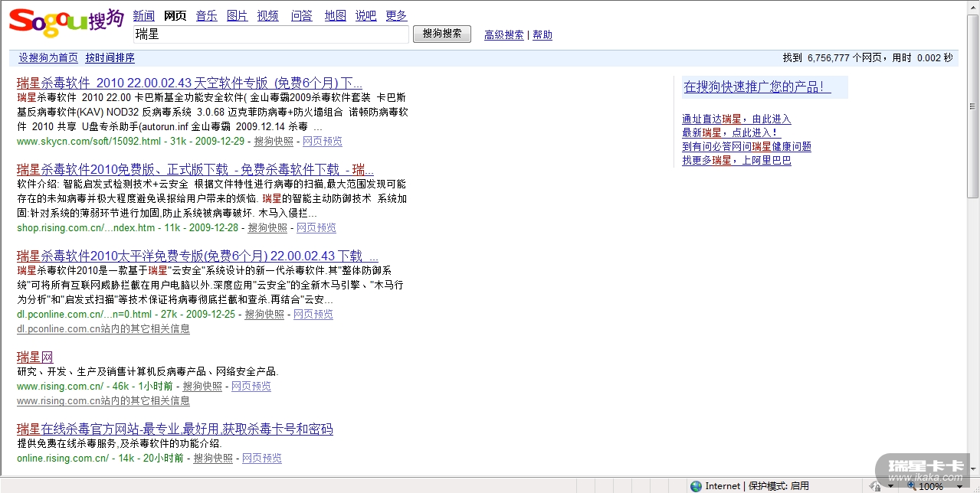Viewport: 980px width, 493px height.
Task: Click the result count 找到 6,756,777 个网页 text
Action: pyautogui.click(x=834, y=58)
